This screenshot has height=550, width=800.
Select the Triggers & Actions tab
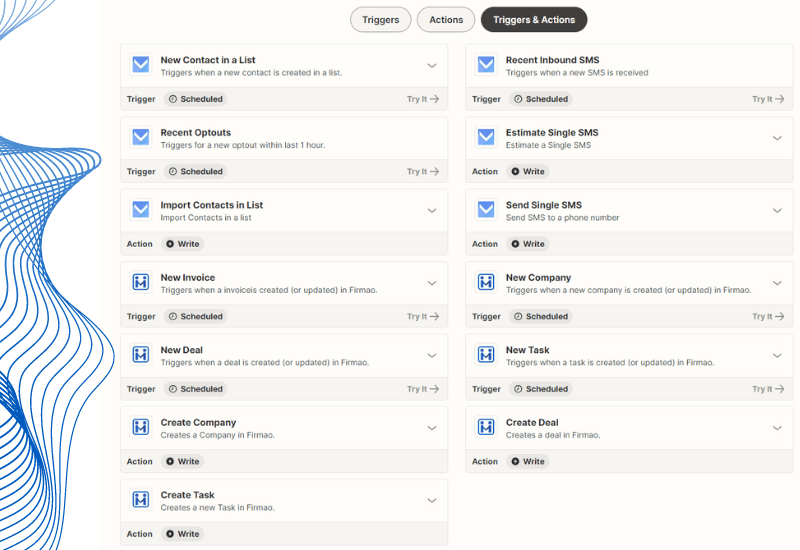pyautogui.click(x=534, y=20)
